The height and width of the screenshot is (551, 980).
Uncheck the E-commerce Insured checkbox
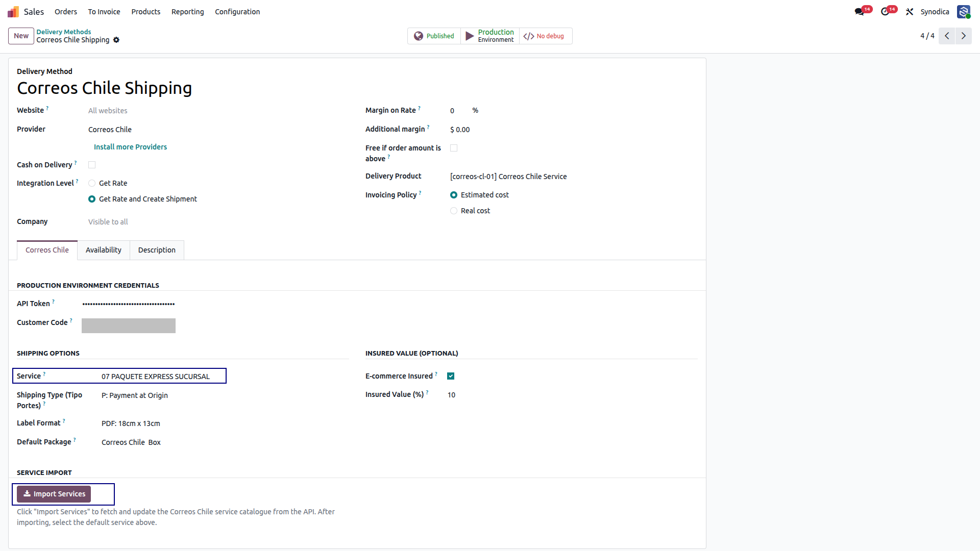point(451,376)
